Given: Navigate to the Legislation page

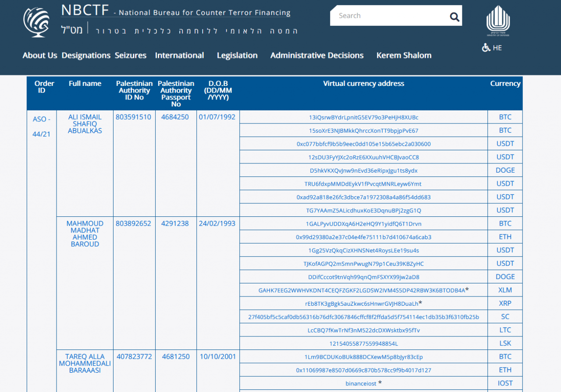Looking at the screenshot, I should pos(237,55).
